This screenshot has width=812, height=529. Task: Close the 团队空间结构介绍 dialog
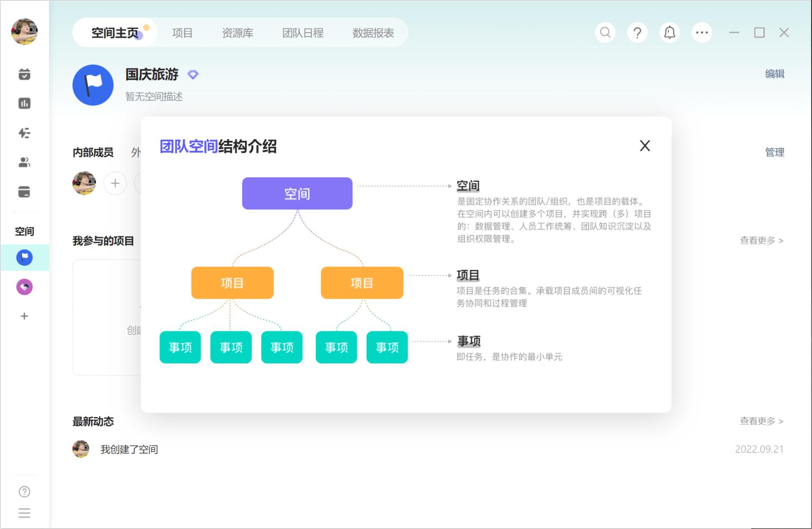tap(645, 146)
